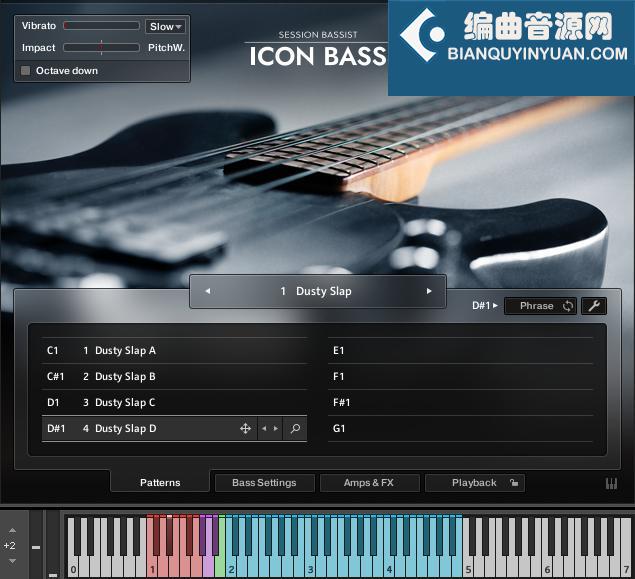Screen dimensions: 635x579
Task: Go to next pattern set arrow
Action: 429,291
